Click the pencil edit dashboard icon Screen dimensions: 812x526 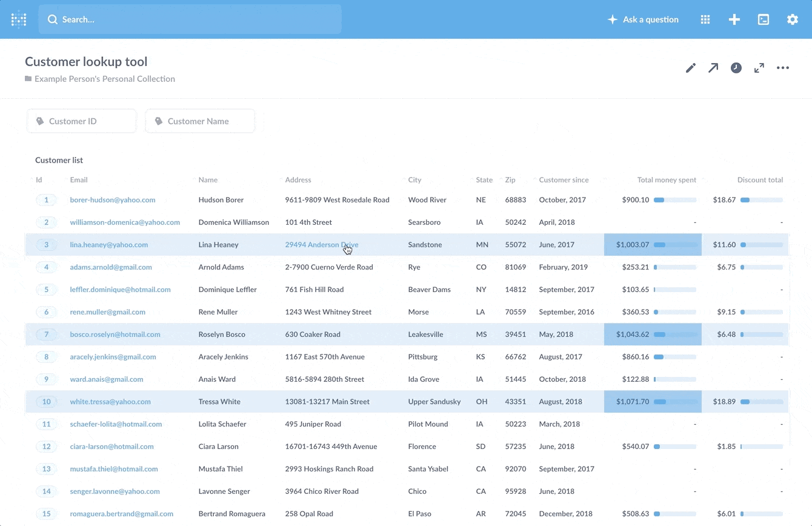pos(691,68)
